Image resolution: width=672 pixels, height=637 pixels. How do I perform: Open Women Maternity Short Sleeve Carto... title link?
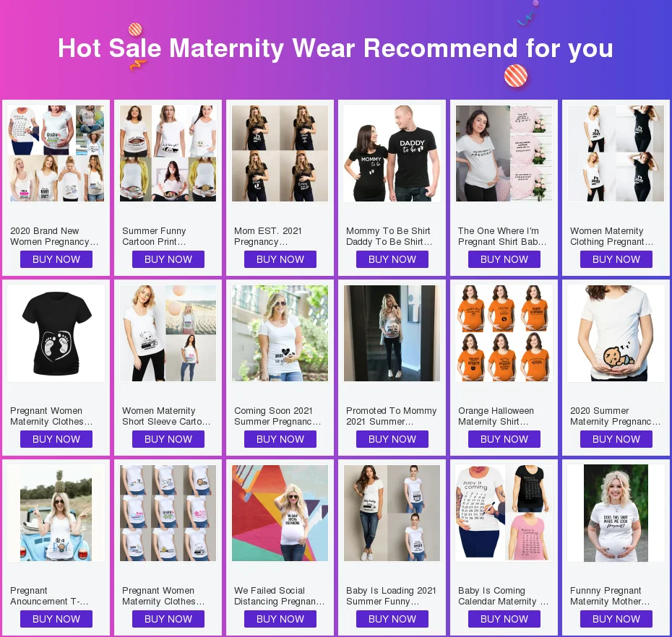click(x=166, y=416)
